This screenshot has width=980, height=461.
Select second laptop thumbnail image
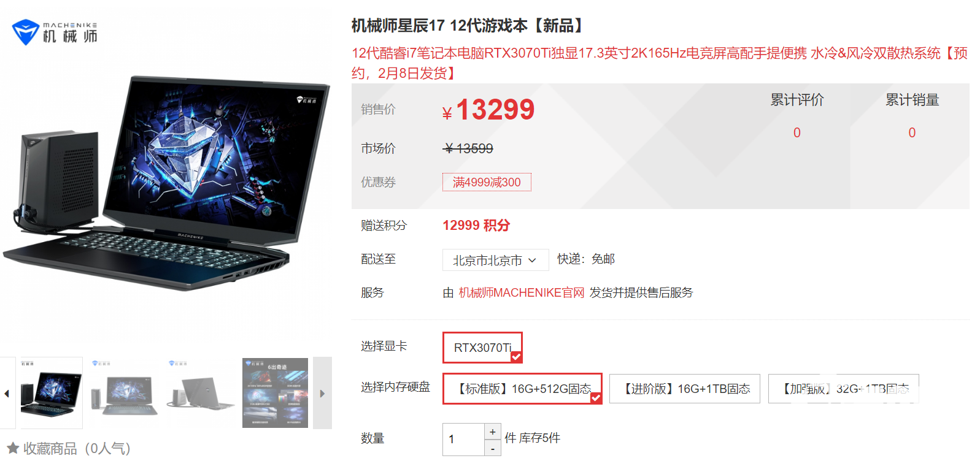(124, 393)
